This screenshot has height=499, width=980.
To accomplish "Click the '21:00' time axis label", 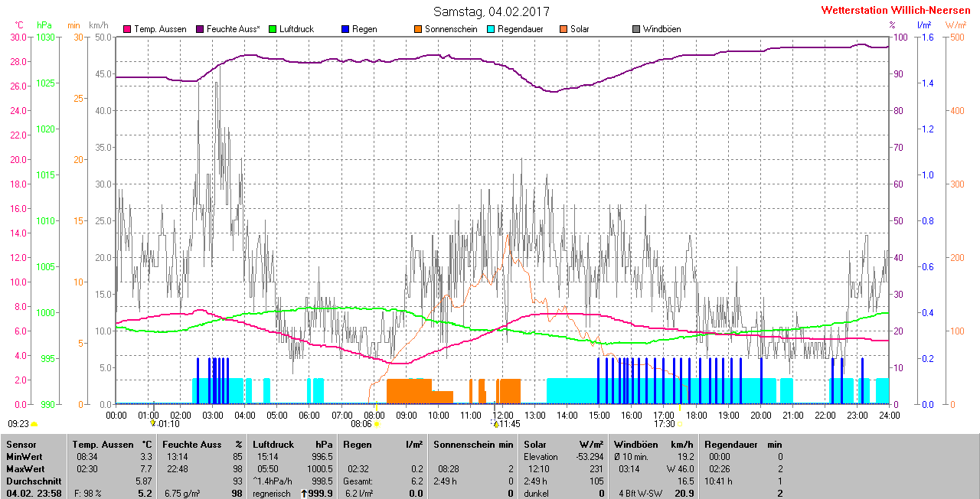I will point(792,415).
